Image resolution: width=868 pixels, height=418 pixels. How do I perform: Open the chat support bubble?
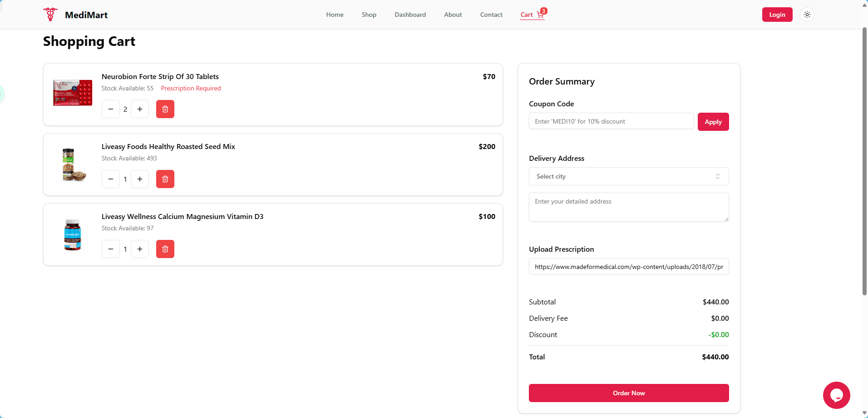click(836, 395)
